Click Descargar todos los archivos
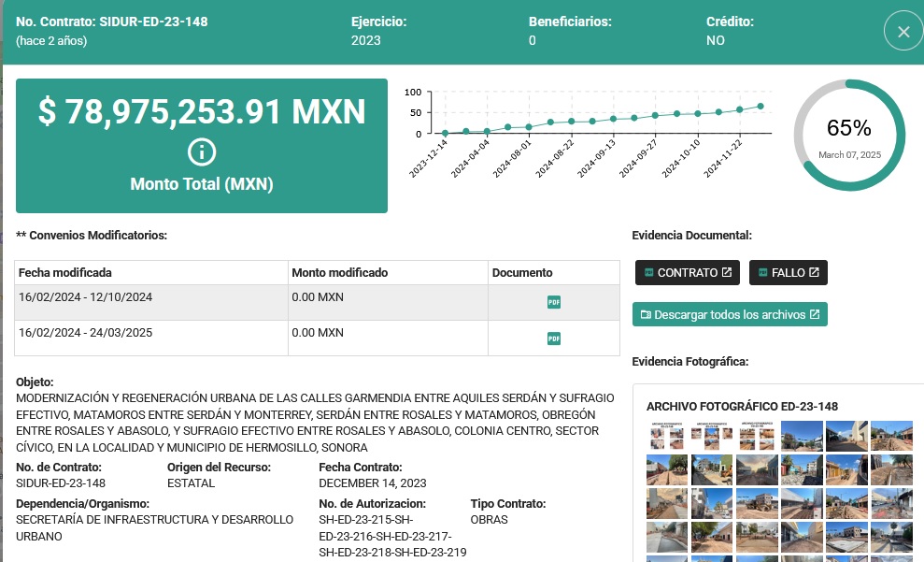This screenshot has width=924, height=562. (x=730, y=314)
